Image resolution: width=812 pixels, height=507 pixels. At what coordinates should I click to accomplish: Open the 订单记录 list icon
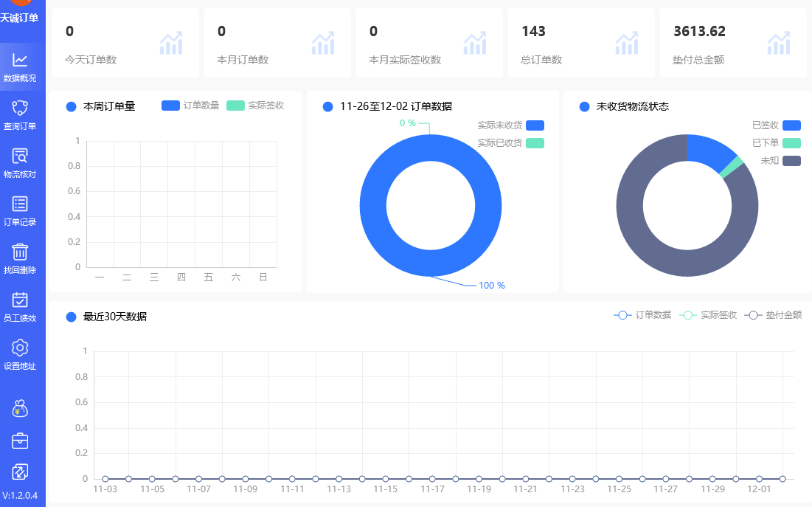point(20,204)
